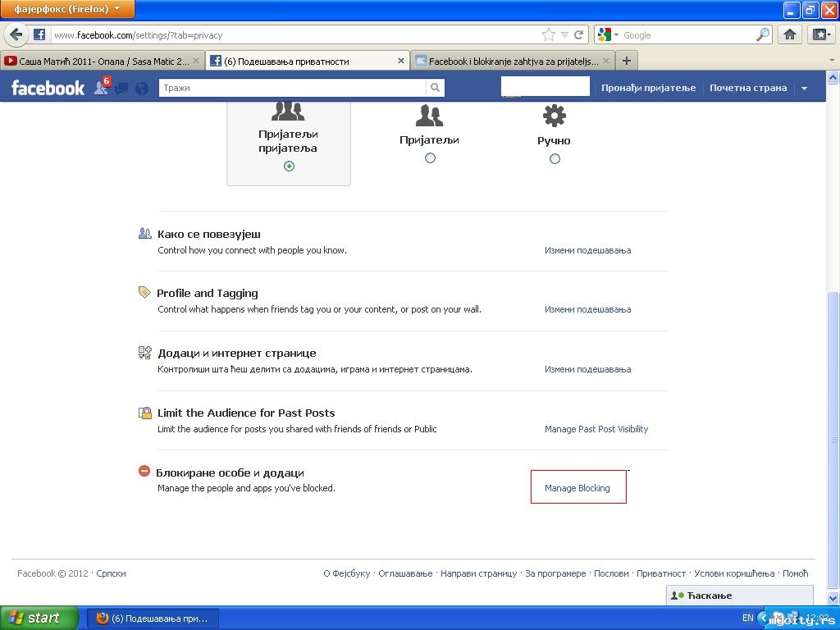This screenshot has height=630, width=840.
Task: Open friend requests icon with badge 6
Action: 102,86
